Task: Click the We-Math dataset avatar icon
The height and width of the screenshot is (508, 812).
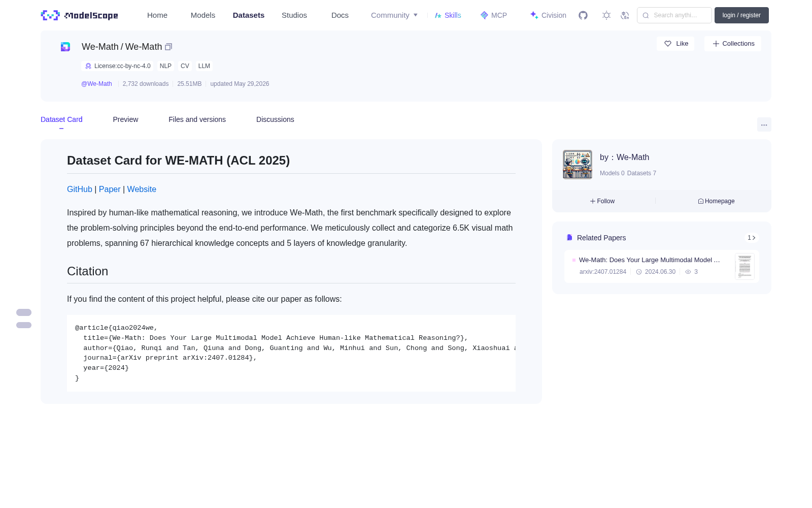Action: point(65,47)
